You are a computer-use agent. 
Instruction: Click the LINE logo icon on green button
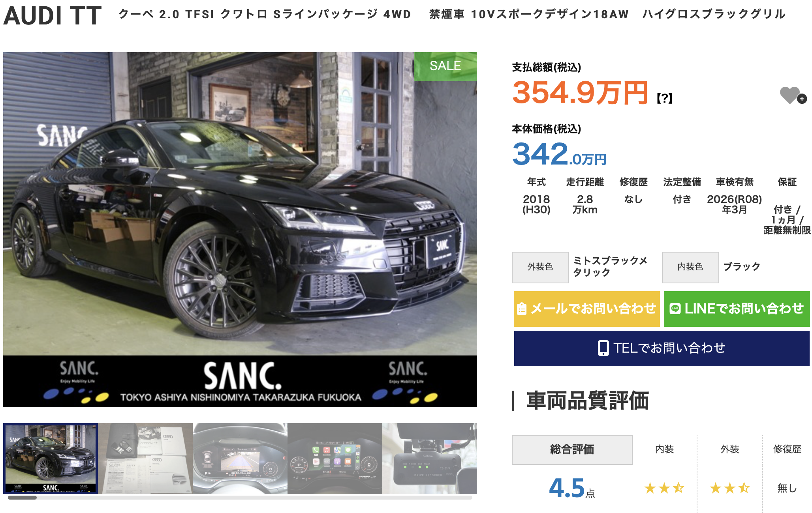click(675, 309)
